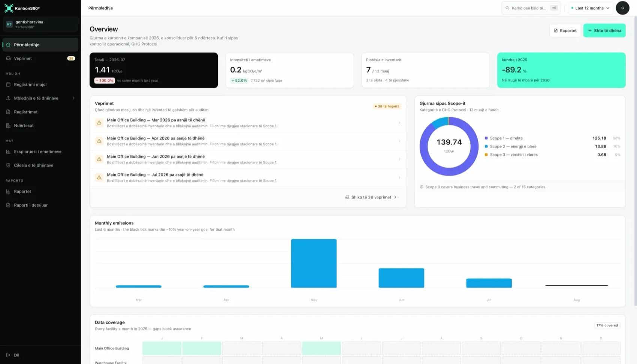
Task: Click the building icon next to Ndërtesat
Action: click(x=8, y=125)
